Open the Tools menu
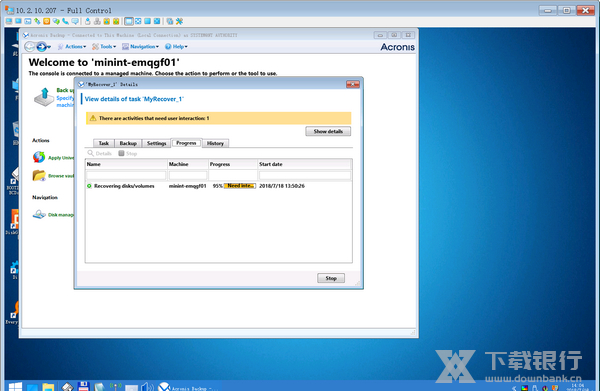The image size is (600, 391). (104, 47)
